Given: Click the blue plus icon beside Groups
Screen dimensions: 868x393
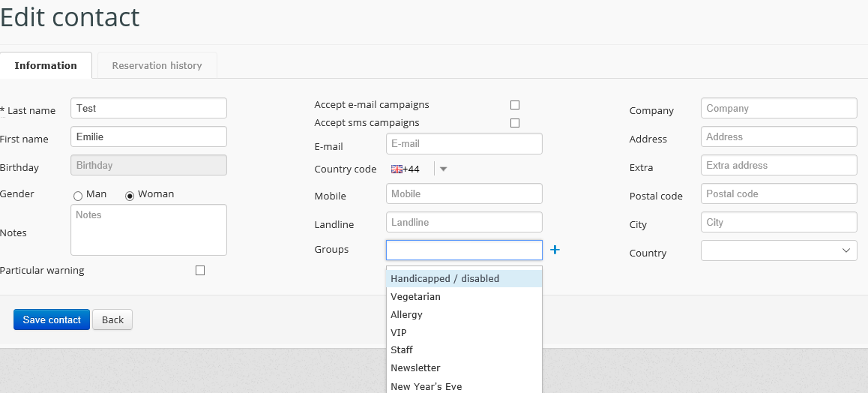Looking at the screenshot, I should click(555, 250).
